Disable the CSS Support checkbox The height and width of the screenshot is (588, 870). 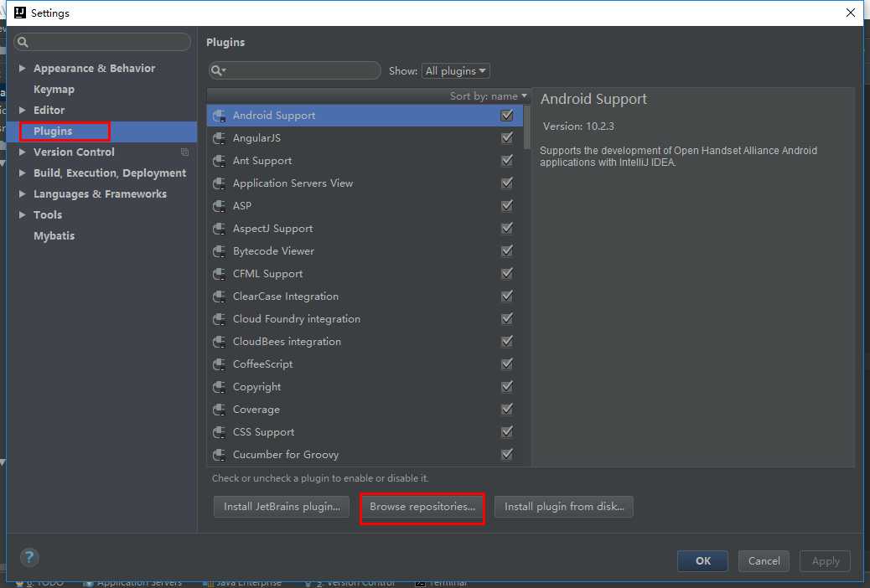(506, 431)
